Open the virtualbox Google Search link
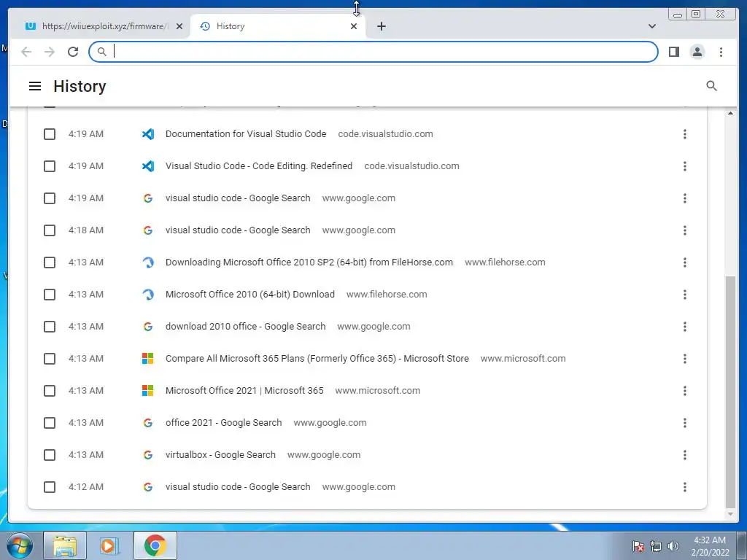 pos(220,455)
